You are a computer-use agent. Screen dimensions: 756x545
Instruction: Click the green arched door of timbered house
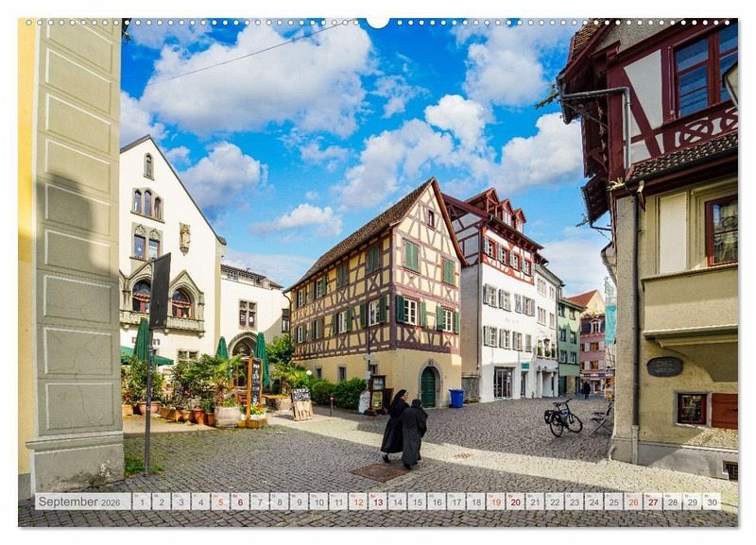[428, 387]
